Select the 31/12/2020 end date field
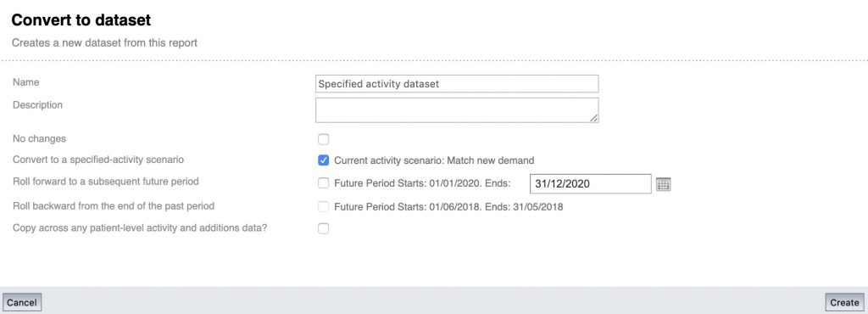The height and width of the screenshot is (314, 868). click(x=591, y=184)
